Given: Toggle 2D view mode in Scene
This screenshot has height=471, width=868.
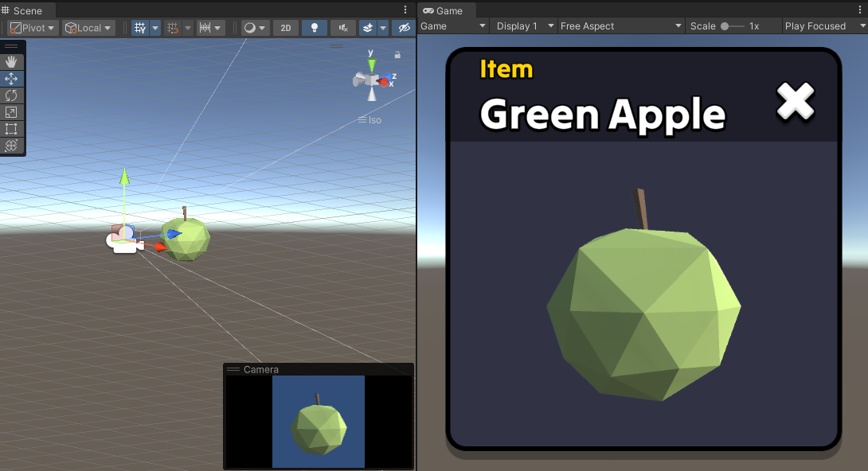Looking at the screenshot, I should tap(286, 28).
